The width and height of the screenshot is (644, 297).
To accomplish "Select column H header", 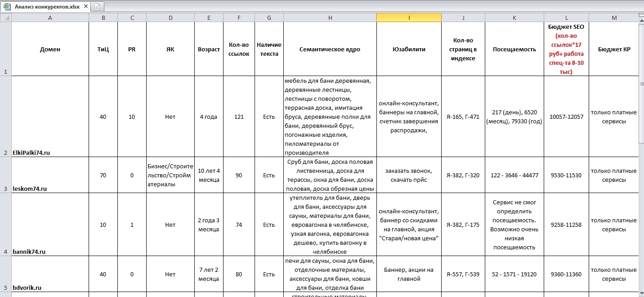I will (x=330, y=18).
